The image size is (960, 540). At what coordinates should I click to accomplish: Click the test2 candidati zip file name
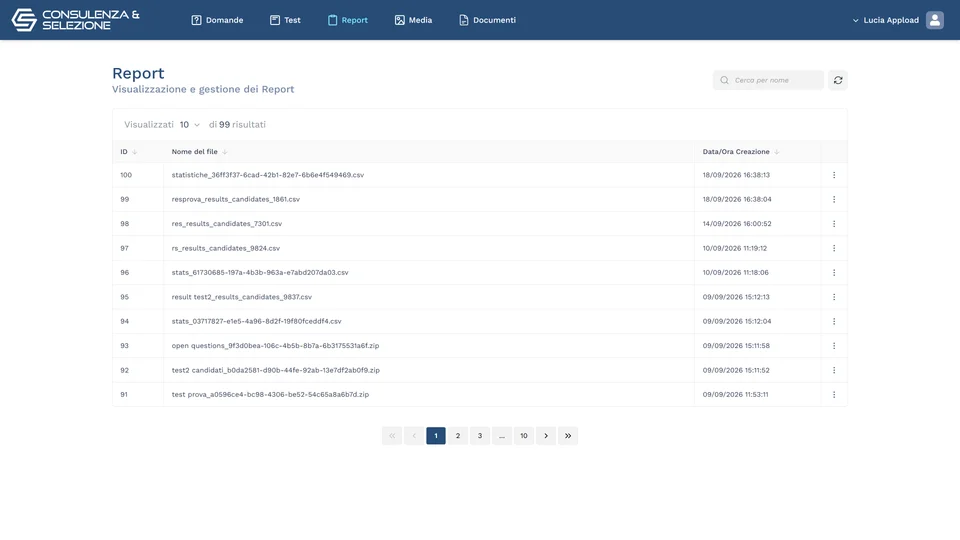point(276,370)
